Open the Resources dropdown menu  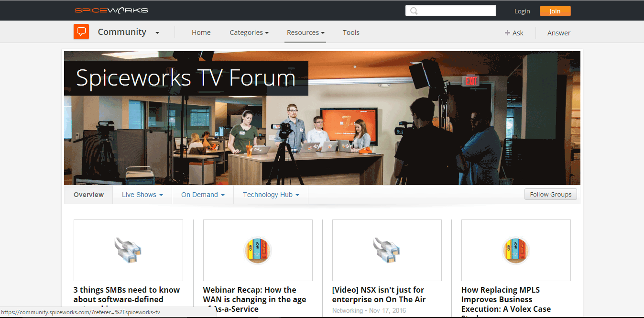[306, 33]
